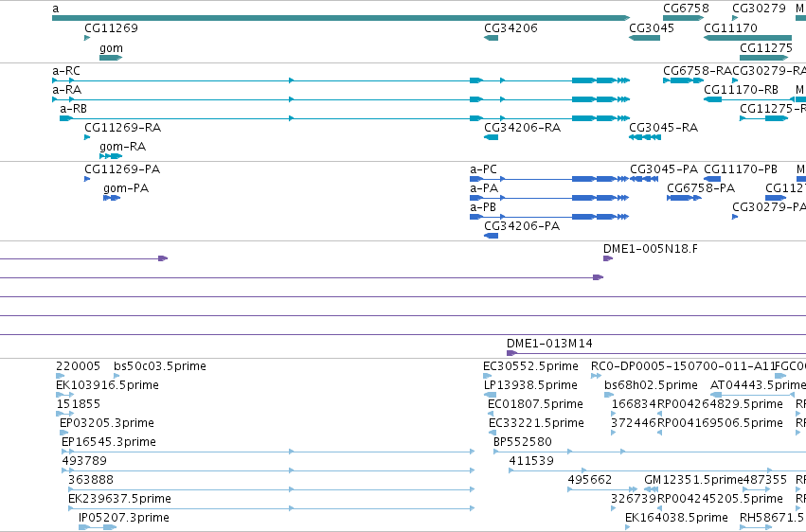Select the EP03205.3prime EST
806x532 pixels.
(x=63, y=433)
